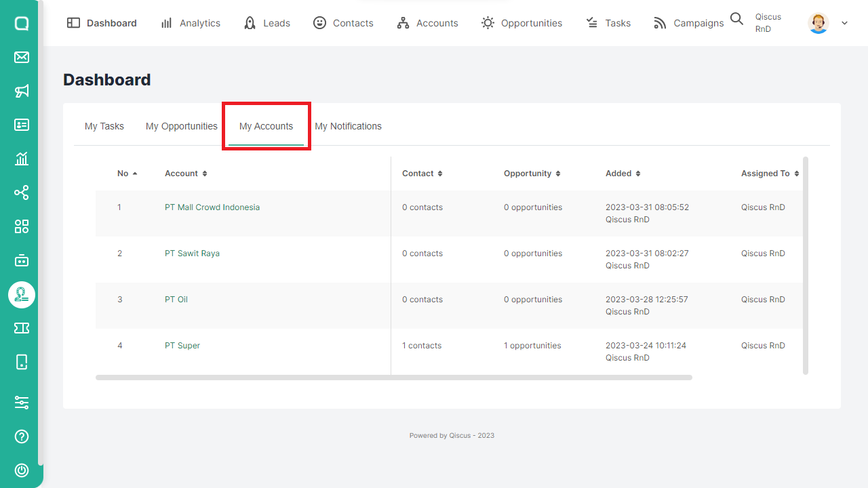The height and width of the screenshot is (488, 868).
Task: Click the horizontal scrollbar below the table
Action: click(393, 378)
